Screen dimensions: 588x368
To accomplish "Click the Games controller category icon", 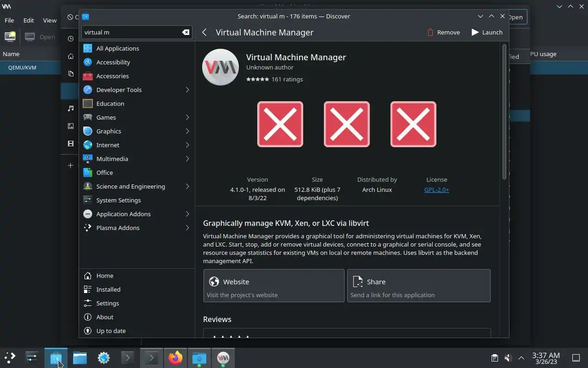I will 88,117.
